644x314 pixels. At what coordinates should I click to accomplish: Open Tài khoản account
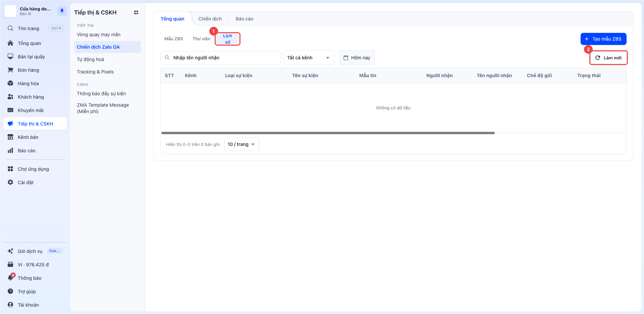[35, 305]
